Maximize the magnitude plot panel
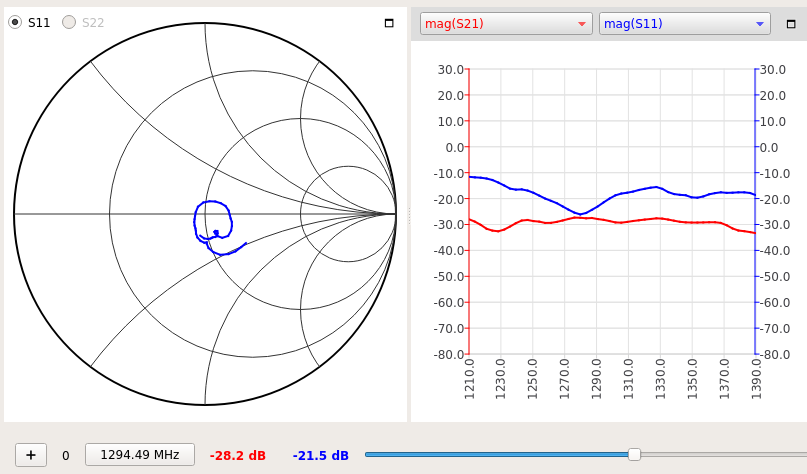This screenshot has height=474, width=807. pos(791,24)
